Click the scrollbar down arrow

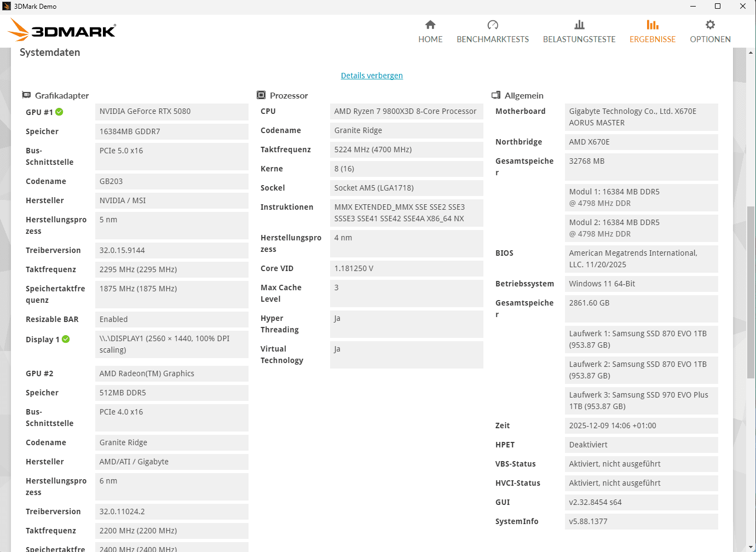click(751, 547)
